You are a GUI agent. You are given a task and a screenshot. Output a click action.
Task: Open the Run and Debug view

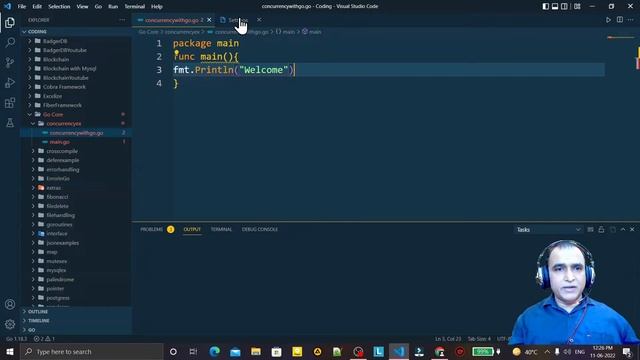coord(10,82)
